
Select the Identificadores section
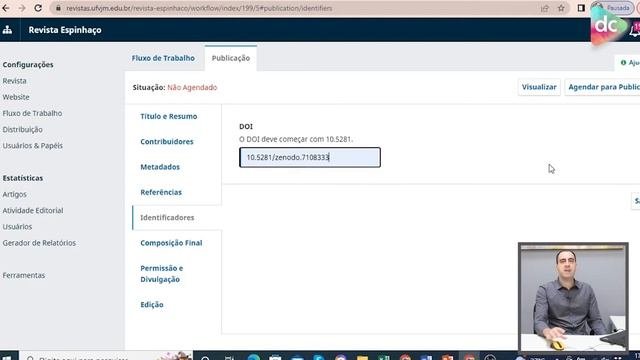[167, 218]
